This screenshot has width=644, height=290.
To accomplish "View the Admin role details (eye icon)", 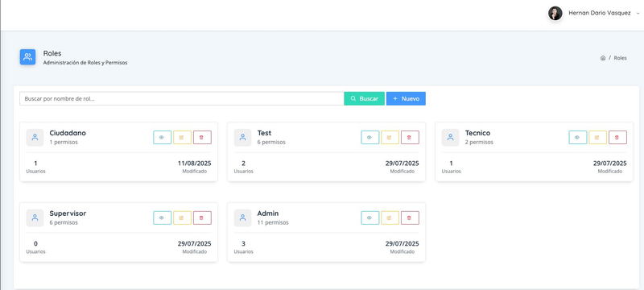I will (x=370, y=218).
